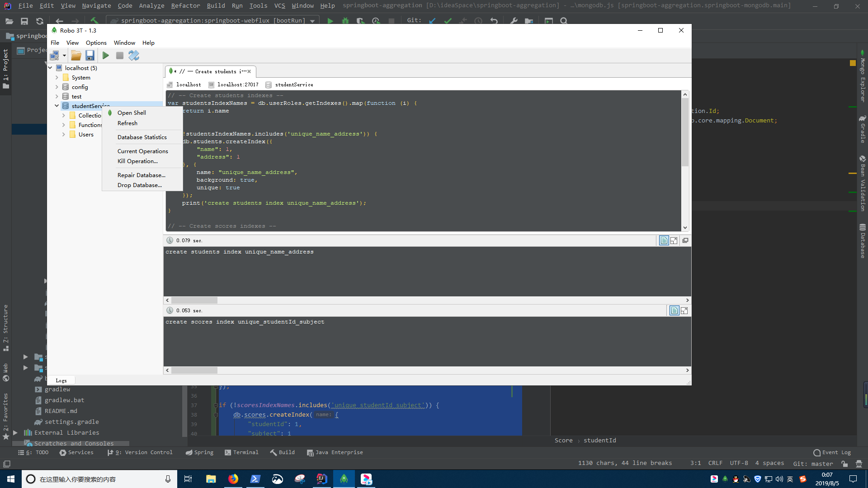Click the localhost:27017 breadcrumb tab
Screen dimensions: 868x488
[237, 84]
